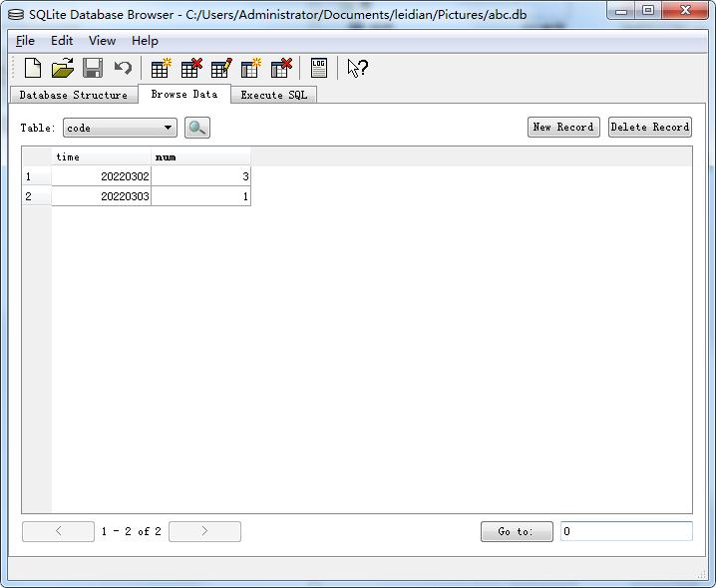The image size is (716, 588).
Task: Expand the Table dropdown showing code
Action: [x=120, y=128]
